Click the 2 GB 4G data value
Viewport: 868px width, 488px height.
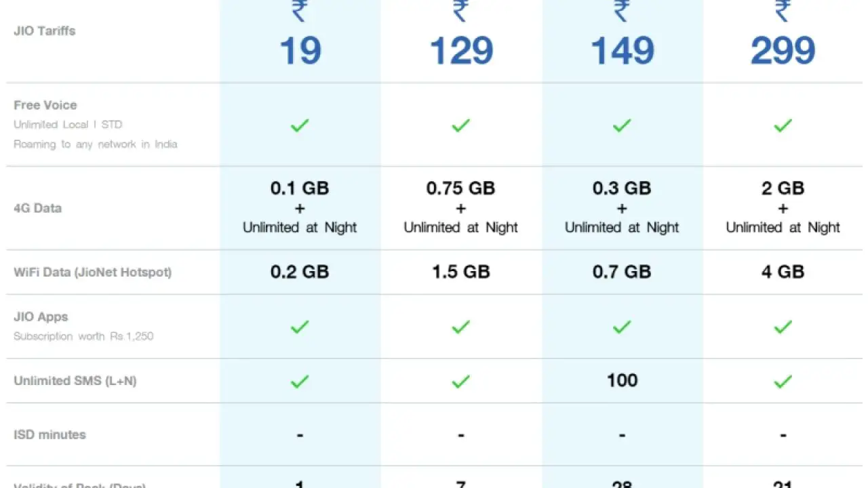(783, 188)
